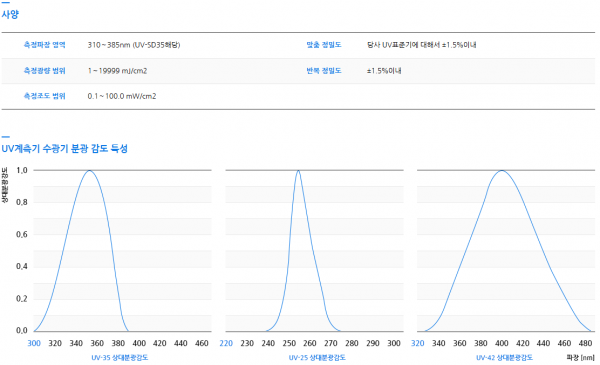Click the y-axis tick label '0,2'
The height and width of the screenshot is (365, 600).
pos(22,298)
